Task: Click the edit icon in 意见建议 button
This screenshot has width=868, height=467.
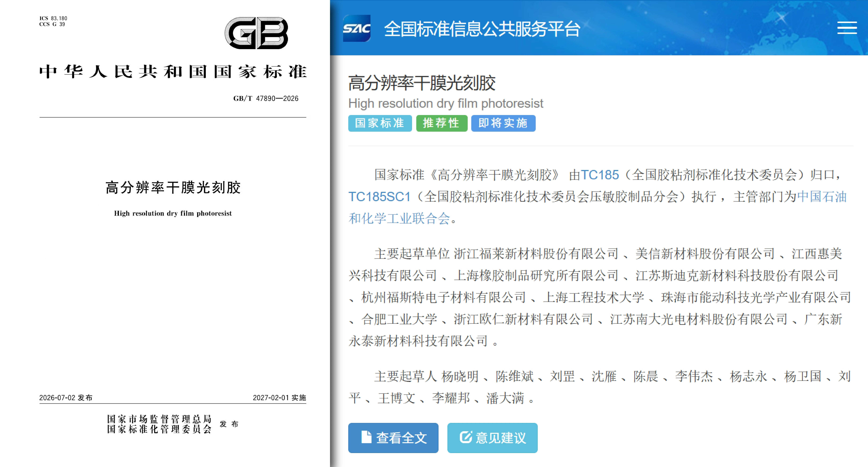Action: pos(466,437)
